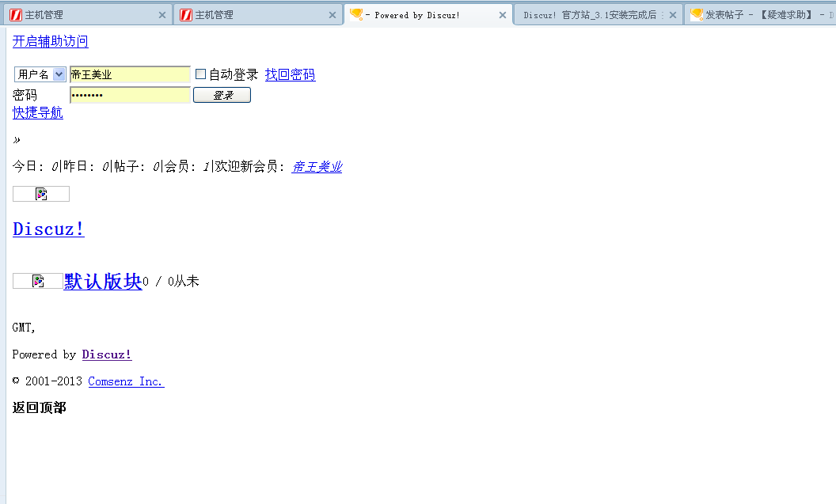Click broken image beside 默认版块
Viewport: 836px width, 504px height.
[x=38, y=281]
